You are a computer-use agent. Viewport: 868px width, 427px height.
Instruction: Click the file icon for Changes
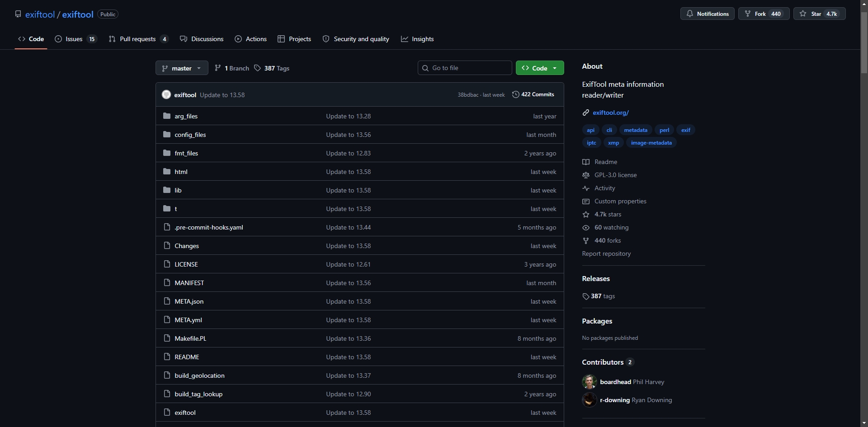point(167,245)
